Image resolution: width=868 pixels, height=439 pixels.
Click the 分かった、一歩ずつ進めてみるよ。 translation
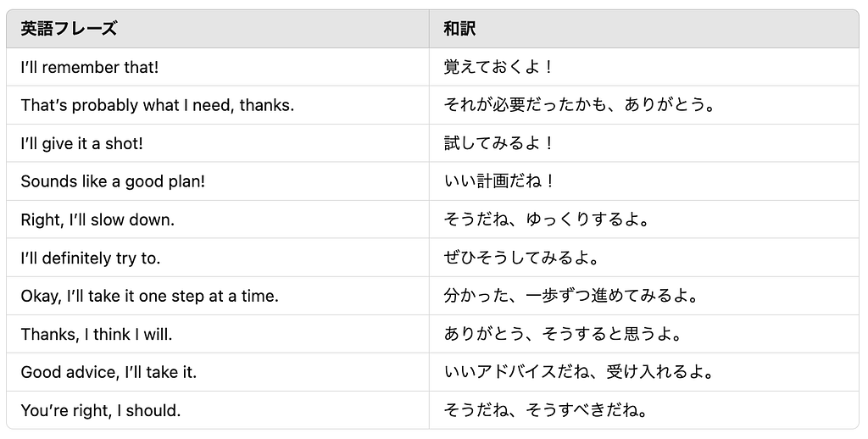tap(570, 297)
